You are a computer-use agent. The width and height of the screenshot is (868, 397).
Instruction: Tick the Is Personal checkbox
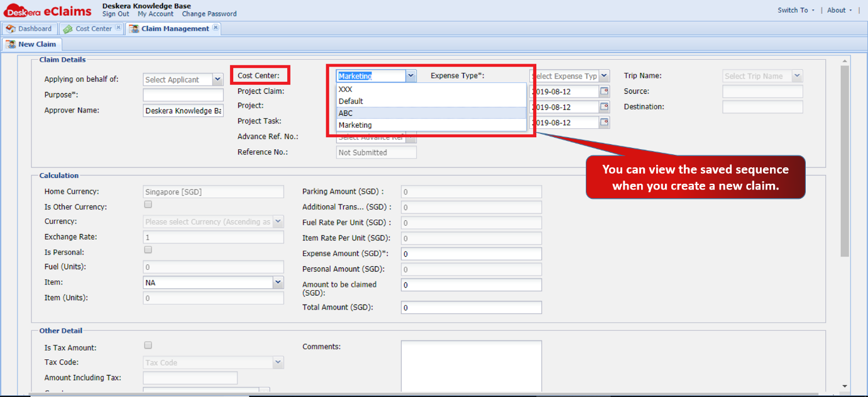click(x=148, y=250)
